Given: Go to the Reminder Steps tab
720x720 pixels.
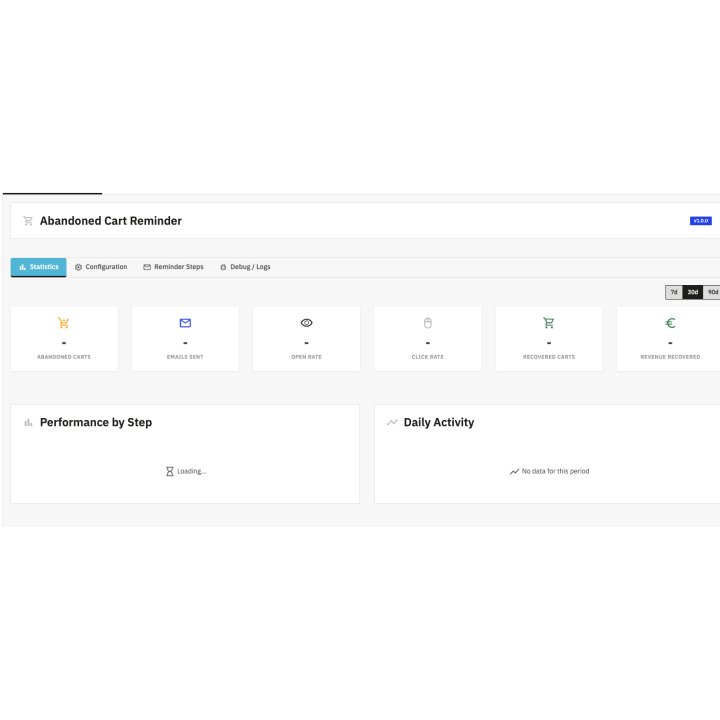Looking at the screenshot, I should tap(173, 267).
